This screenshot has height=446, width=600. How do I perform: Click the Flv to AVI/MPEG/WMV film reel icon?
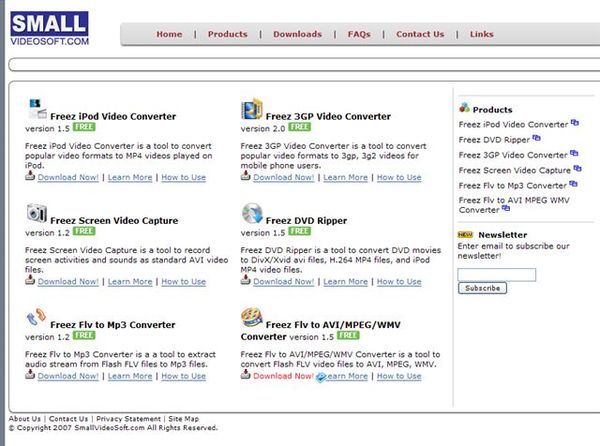252,317
